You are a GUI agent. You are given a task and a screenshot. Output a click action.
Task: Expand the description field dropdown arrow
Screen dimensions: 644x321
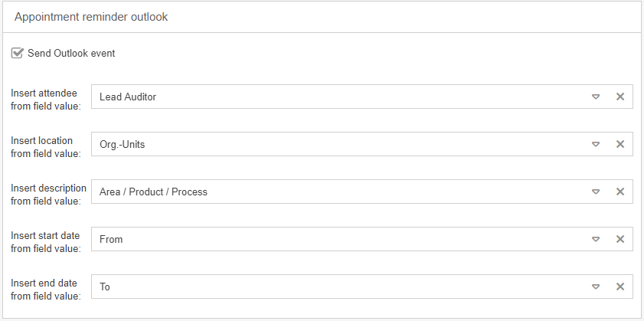[x=595, y=192]
